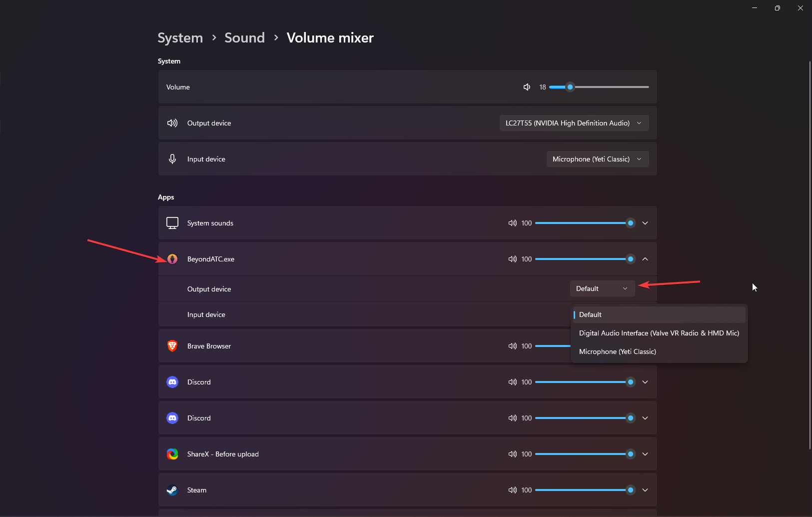
Task: Open BeyondATC Output device Default dropdown
Action: (x=603, y=288)
